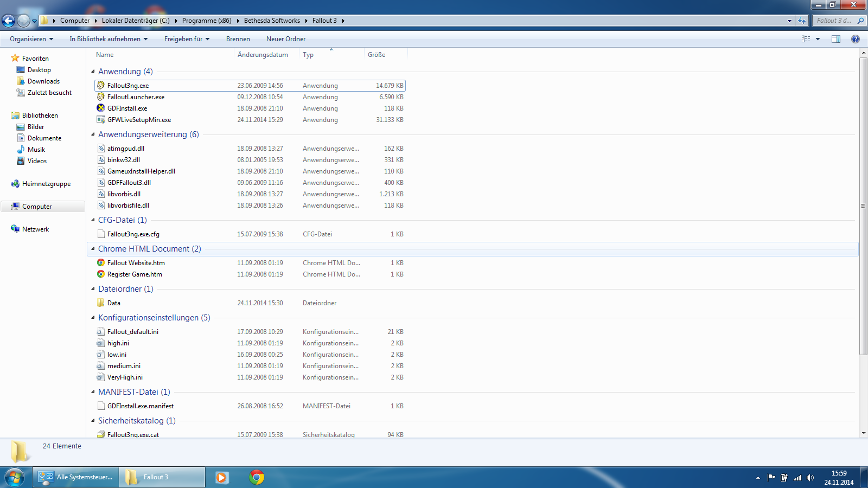Open In Bibliothek aufnehmen menu
The width and height of the screenshot is (868, 488).
(x=108, y=39)
